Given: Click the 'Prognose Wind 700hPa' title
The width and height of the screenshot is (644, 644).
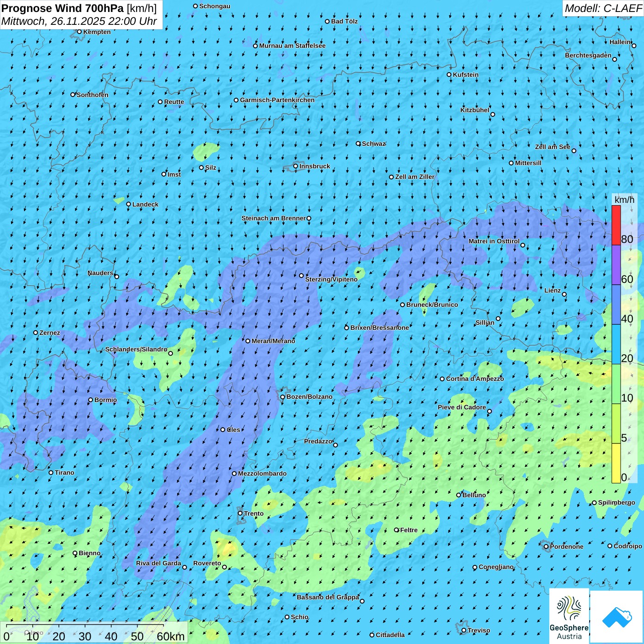Looking at the screenshot, I should click(x=63, y=8).
